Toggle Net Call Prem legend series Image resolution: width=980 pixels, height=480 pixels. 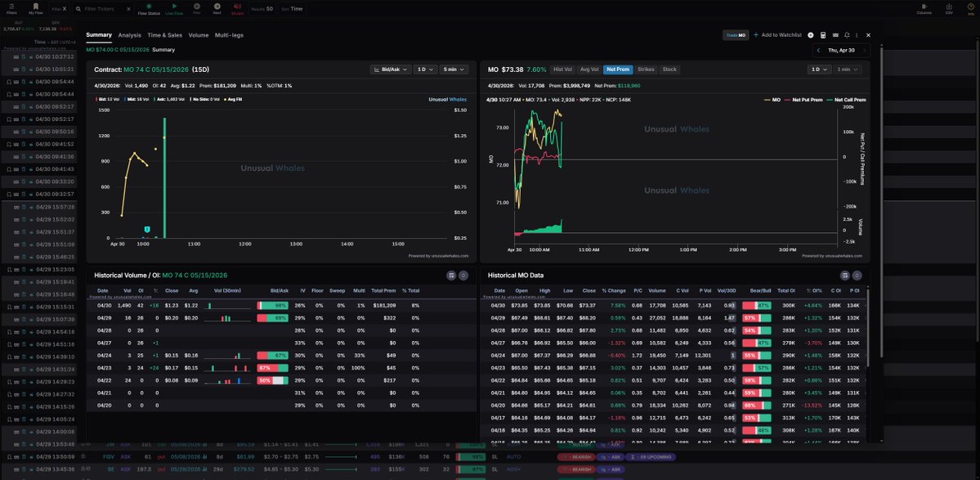pos(846,100)
